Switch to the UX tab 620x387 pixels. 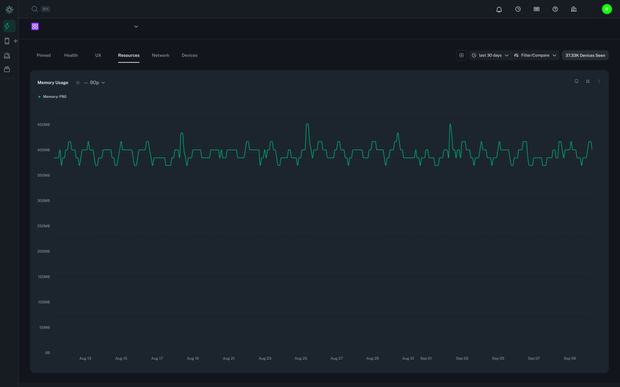(x=98, y=55)
